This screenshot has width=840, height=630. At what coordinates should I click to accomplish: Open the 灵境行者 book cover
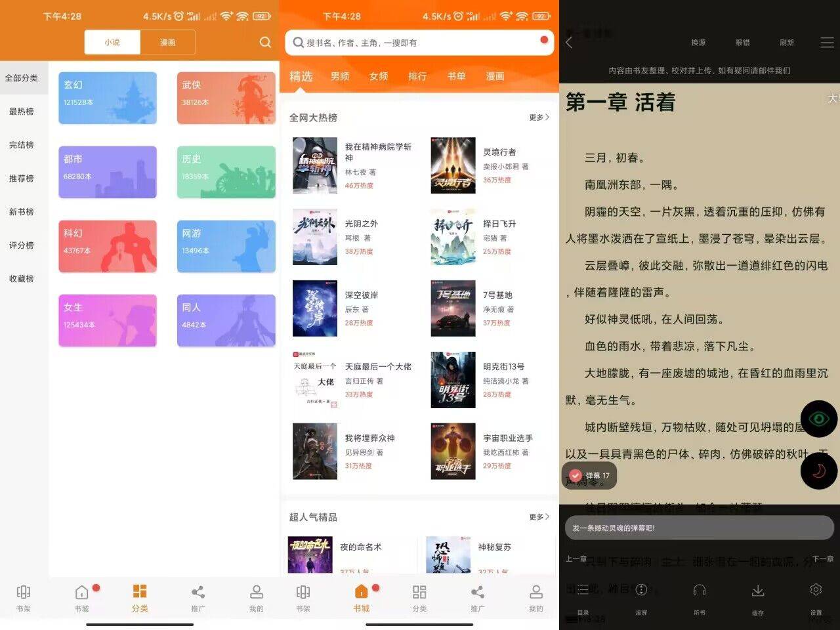click(453, 165)
